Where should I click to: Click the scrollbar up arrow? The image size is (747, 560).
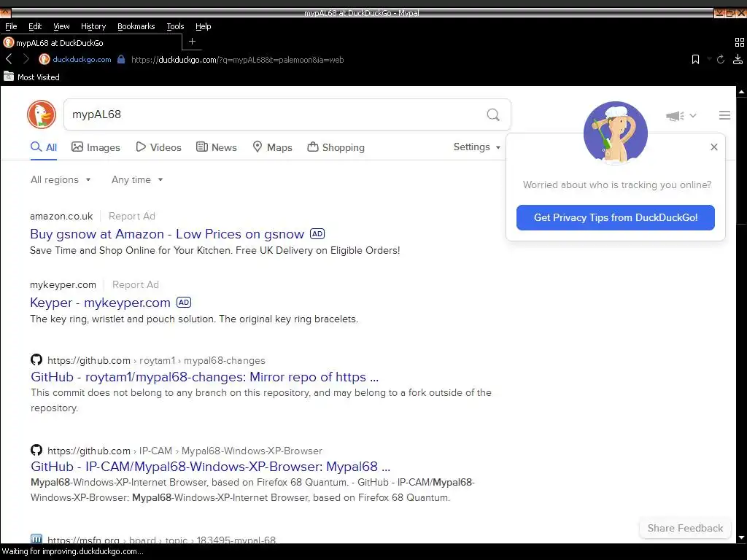click(742, 91)
